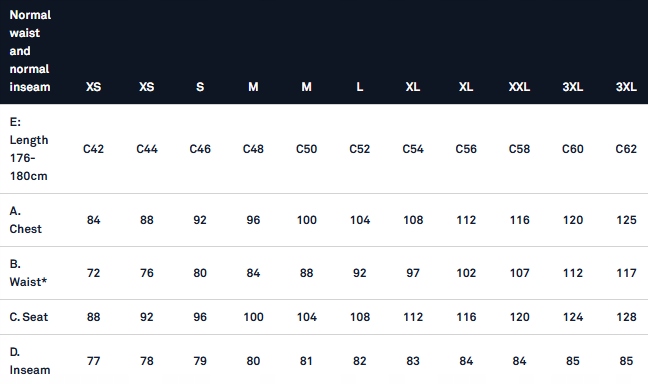Click waist value 117
This screenshot has height=384, width=648.
pyautogui.click(x=626, y=273)
